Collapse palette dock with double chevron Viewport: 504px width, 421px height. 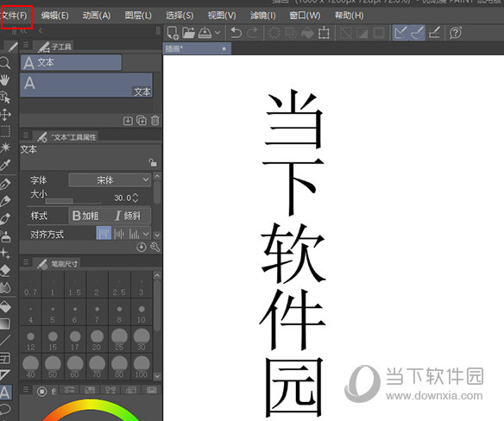23,31
